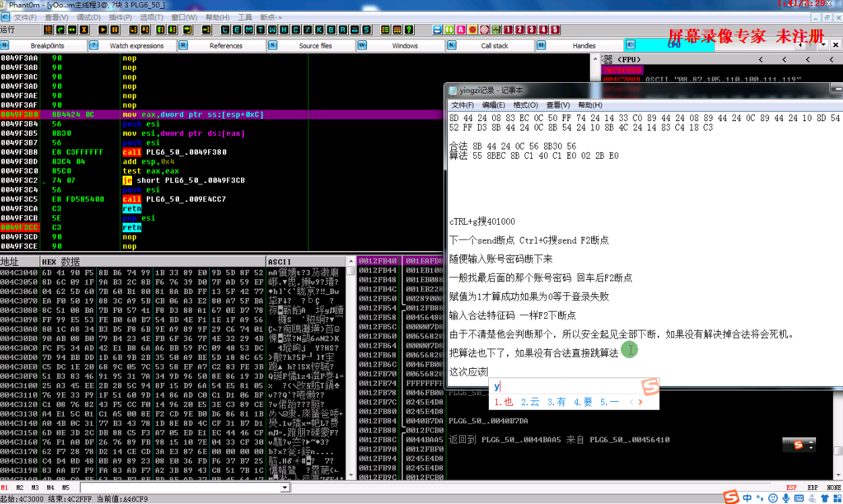Toggle the EBP stack mode indicator
Image resolution: width=843 pixels, height=504 pixels.
coord(813,487)
